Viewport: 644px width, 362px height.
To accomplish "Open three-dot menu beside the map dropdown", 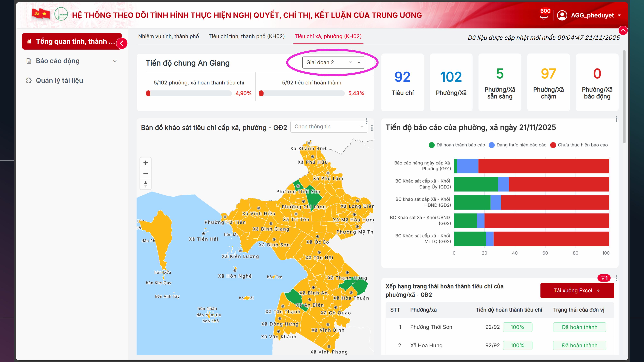I will click(x=372, y=128).
